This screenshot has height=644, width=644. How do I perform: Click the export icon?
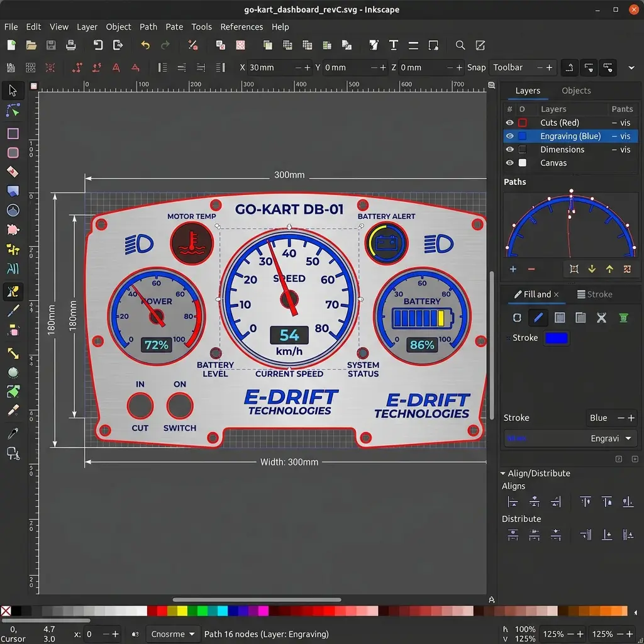pyautogui.click(x=118, y=45)
